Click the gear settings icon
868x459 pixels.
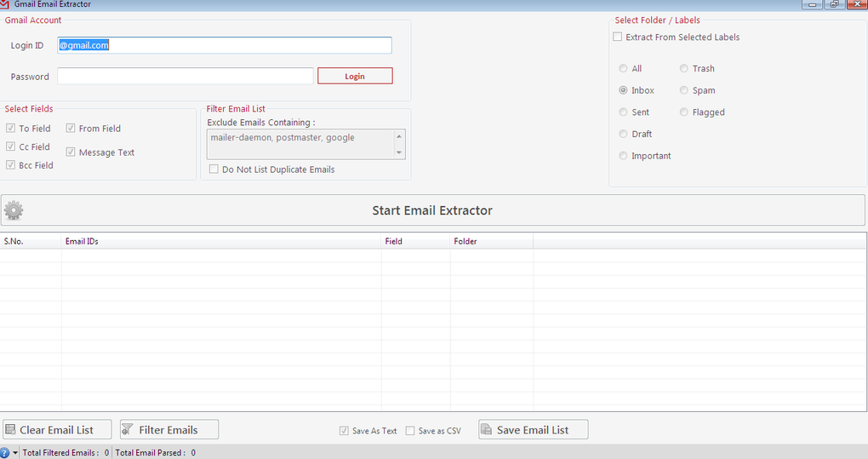pyautogui.click(x=14, y=210)
